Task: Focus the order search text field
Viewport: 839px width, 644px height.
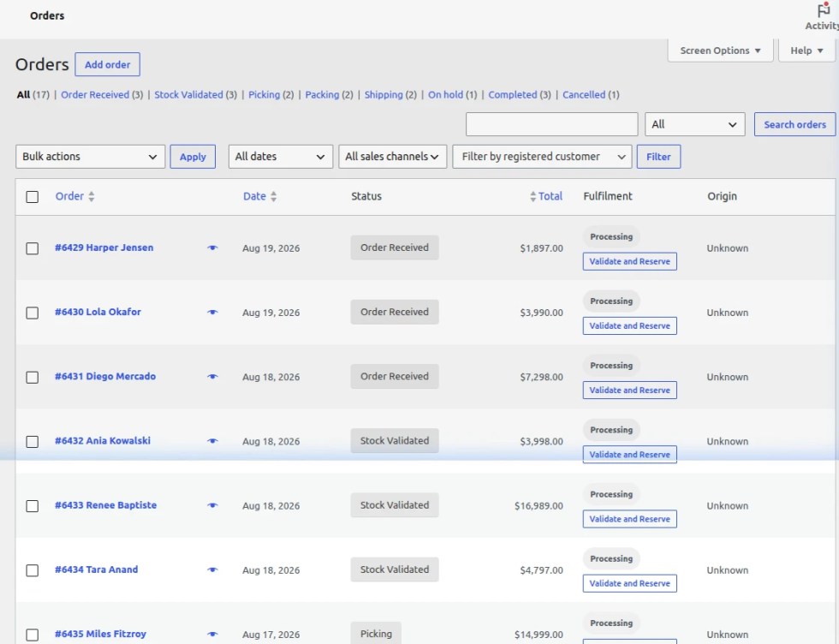Action: click(551, 124)
